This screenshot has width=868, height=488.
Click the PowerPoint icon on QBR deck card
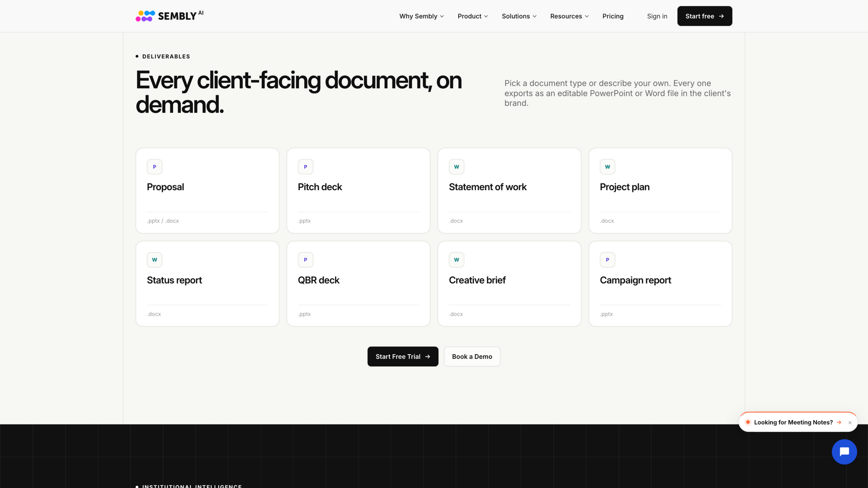point(306,260)
